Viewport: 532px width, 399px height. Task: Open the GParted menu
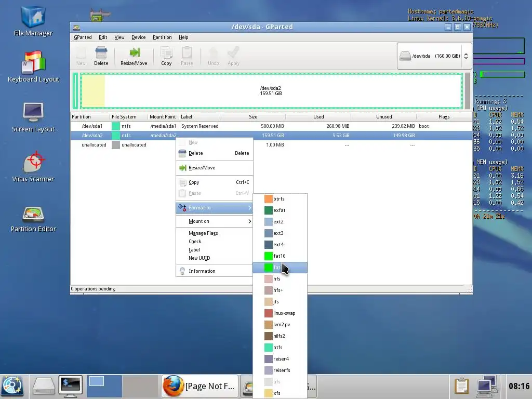click(83, 37)
